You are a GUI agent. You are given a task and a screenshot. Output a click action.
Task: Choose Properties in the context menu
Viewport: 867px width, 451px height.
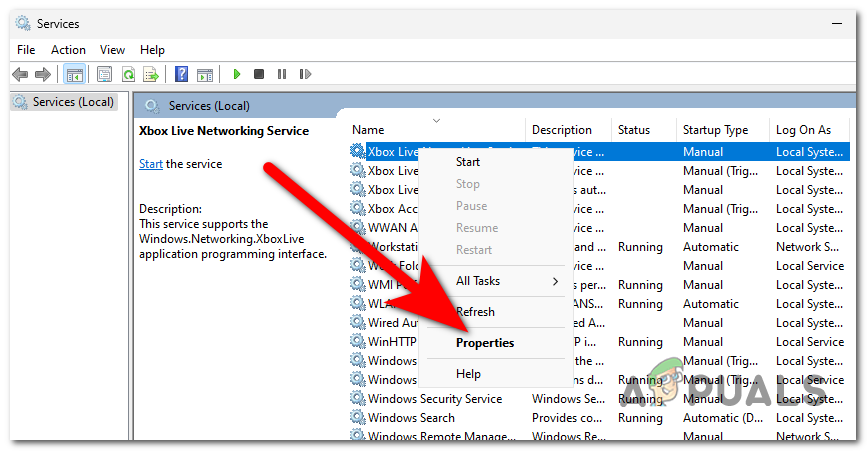[x=495, y=343]
